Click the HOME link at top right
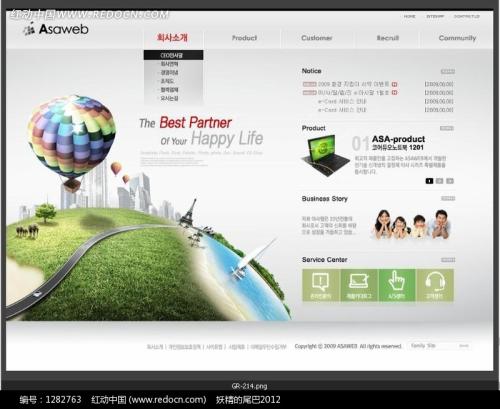Viewport: 500px width, 409px height. 410,16
